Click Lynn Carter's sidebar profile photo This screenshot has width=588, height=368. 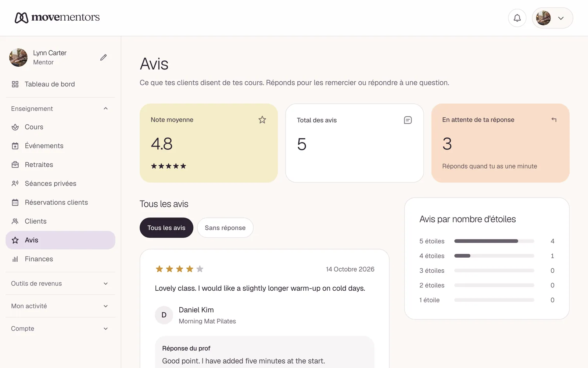[x=18, y=57]
